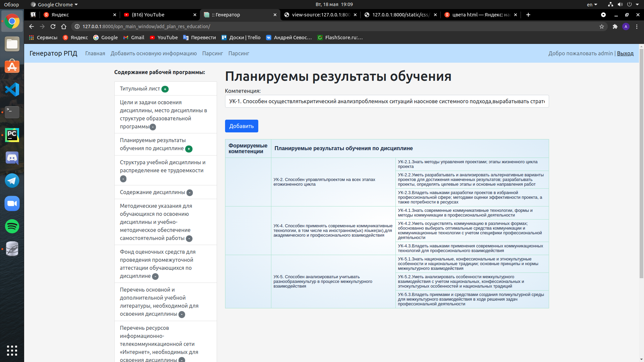Close the Генератор tab

[x=275, y=15]
